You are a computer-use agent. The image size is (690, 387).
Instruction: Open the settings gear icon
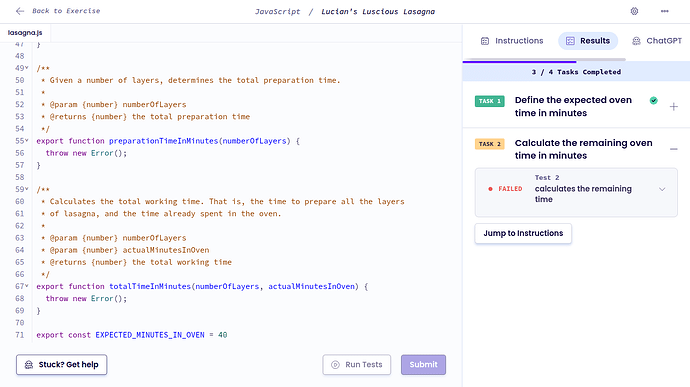pyautogui.click(x=634, y=11)
